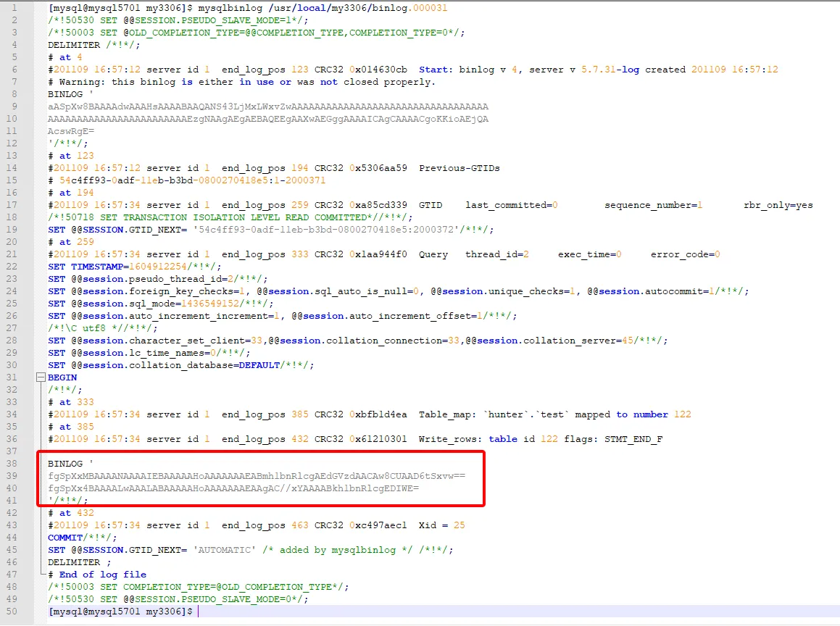Click line number 1 in the gutter
The height and width of the screenshot is (626, 840).
click(x=14, y=8)
